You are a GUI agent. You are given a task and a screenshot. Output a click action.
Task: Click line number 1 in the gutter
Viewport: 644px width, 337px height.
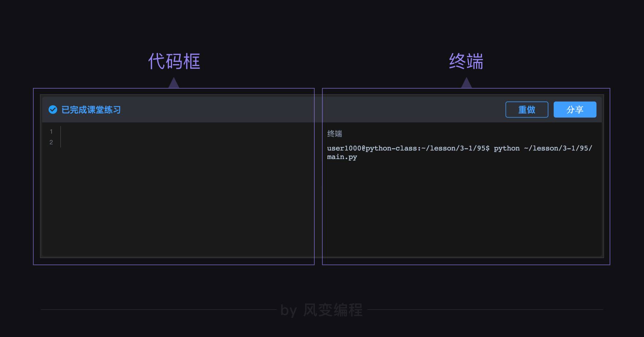pos(51,132)
